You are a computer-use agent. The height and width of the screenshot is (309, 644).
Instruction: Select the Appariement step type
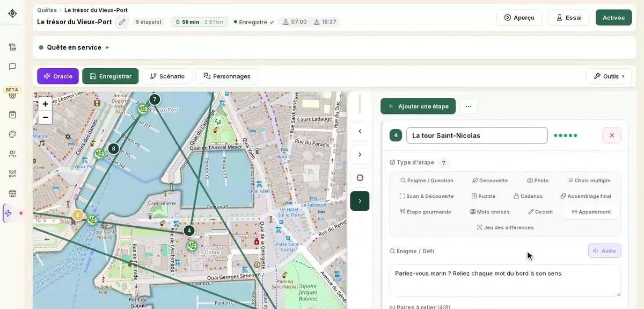pyautogui.click(x=591, y=212)
